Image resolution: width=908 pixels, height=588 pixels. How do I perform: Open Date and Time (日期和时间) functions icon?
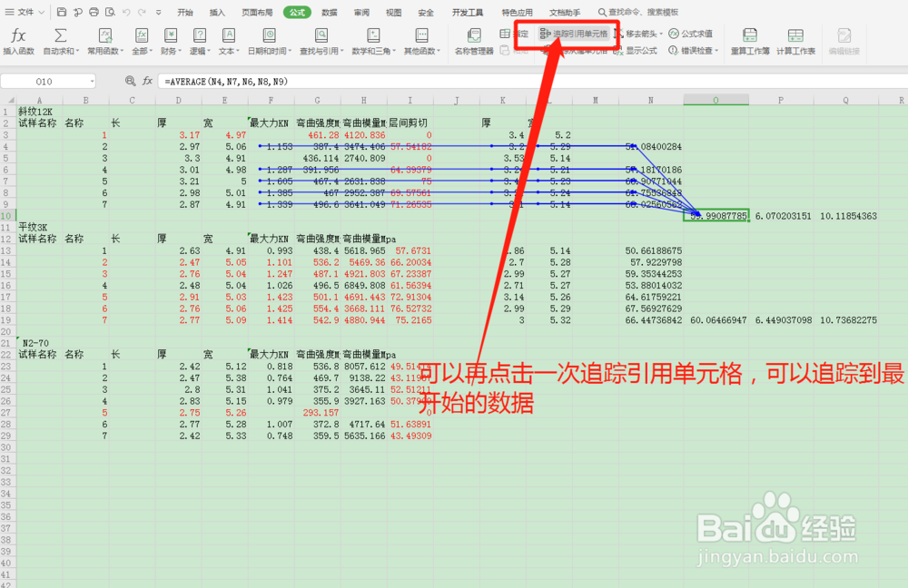pos(270,36)
